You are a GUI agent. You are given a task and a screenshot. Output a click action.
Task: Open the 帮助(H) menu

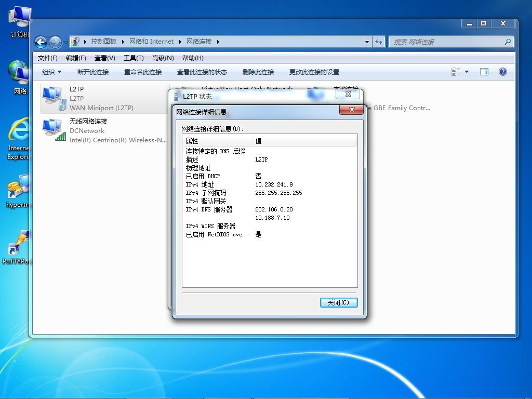pos(193,58)
